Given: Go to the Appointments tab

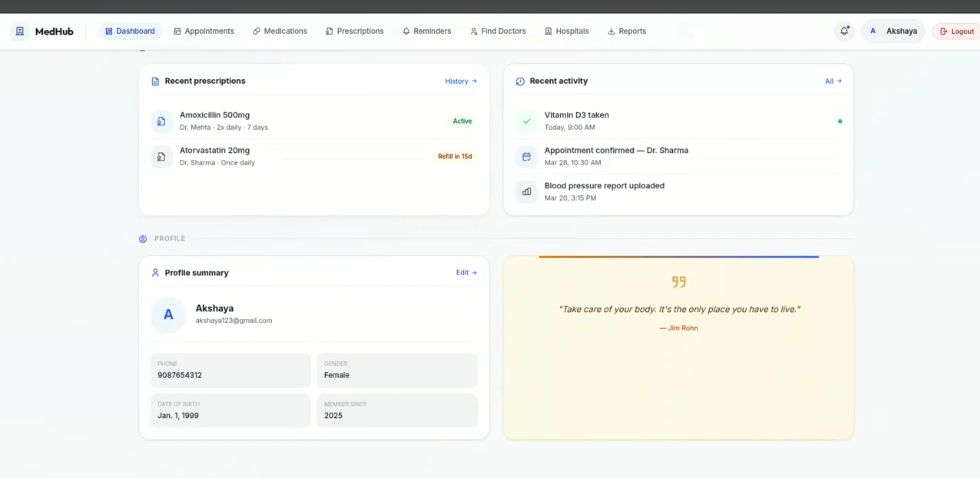Looking at the screenshot, I should (203, 31).
